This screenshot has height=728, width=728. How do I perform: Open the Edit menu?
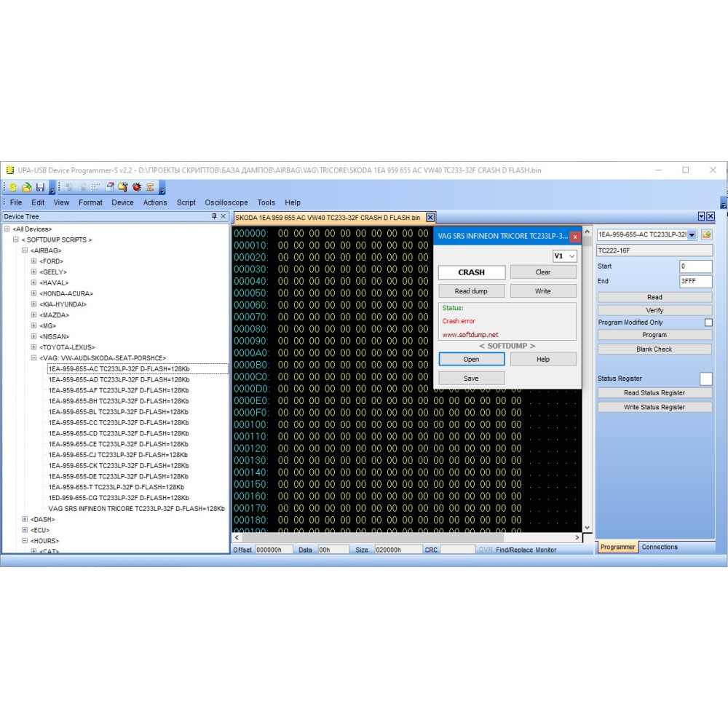38,202
